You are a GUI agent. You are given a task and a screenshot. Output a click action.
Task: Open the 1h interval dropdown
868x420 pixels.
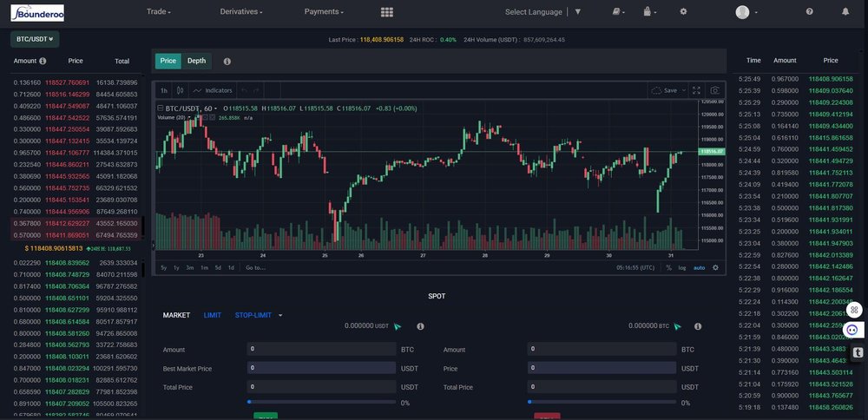(164, 90)
